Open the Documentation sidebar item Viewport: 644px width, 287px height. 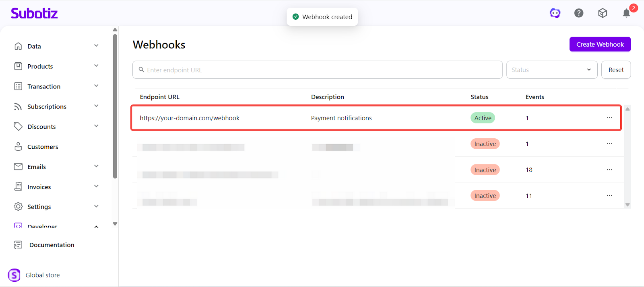pos(52,245)
